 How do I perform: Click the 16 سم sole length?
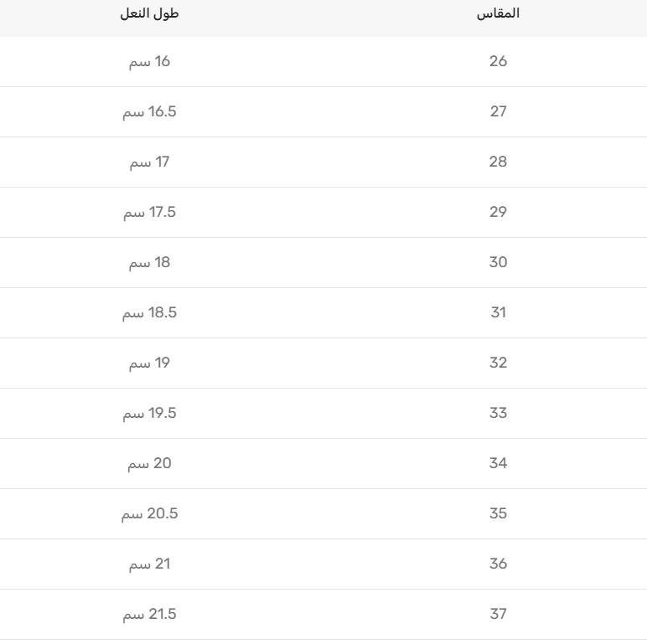tap(150, 61)
